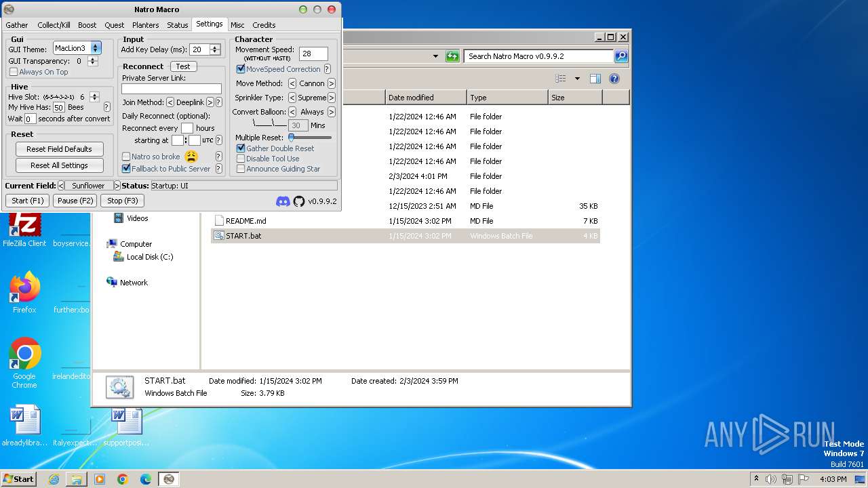Open Windows Media Player from taskbar
Screen dimensions: 868x488
100,479
